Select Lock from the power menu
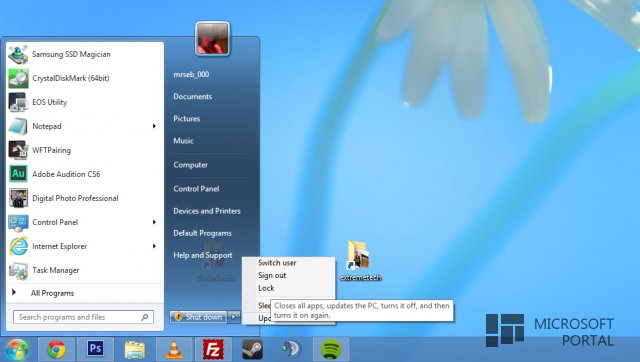Screen dimensions: 640x362 [x=266, y=288]
